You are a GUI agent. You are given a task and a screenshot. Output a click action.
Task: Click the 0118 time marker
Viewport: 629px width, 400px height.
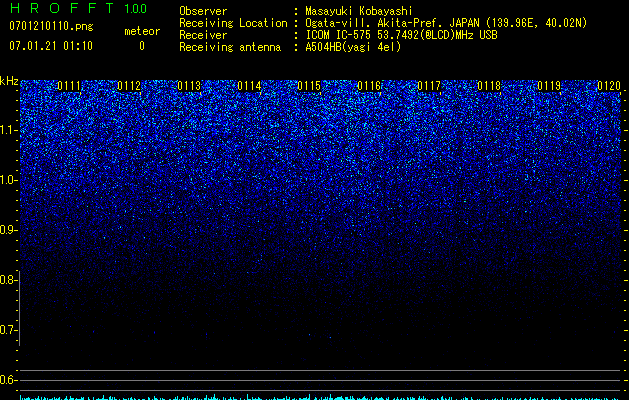(x=489, y=86)
